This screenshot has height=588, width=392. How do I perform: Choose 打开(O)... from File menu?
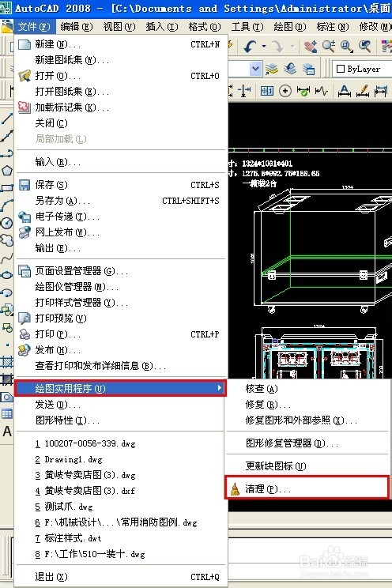(x=121, y=76)
